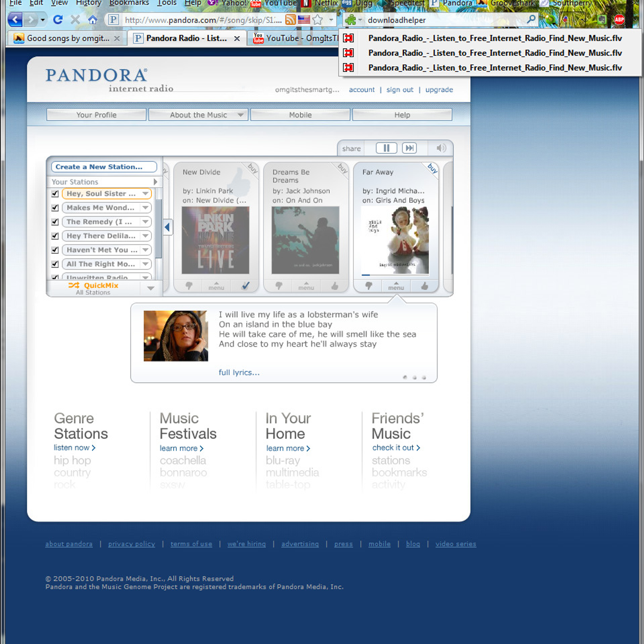
Task: Click the upgrade link
Action: [x=439, y=89]
